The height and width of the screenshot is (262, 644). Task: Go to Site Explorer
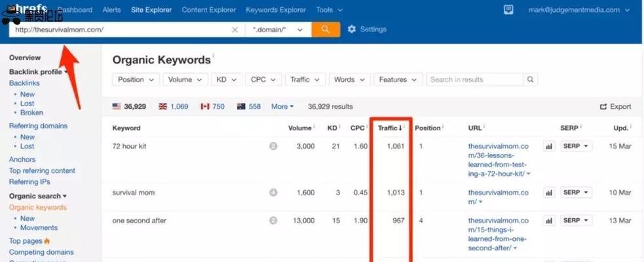pyautogui.click(x=151, y=10)
